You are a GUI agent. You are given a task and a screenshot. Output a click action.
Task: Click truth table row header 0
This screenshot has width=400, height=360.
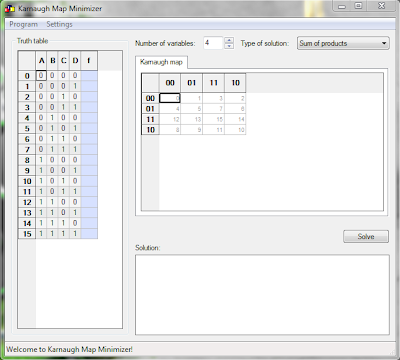[27, 76]
